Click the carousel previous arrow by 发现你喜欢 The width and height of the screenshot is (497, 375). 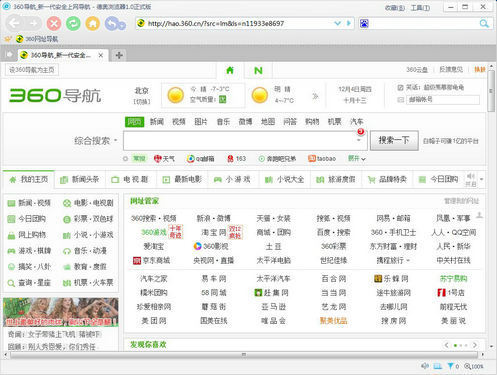click(446, 345)
